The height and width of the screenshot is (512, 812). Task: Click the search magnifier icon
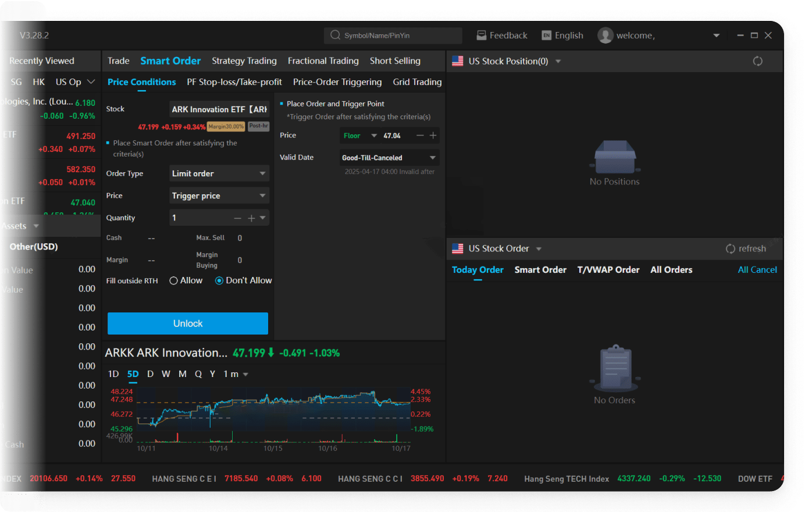point(335,35)
